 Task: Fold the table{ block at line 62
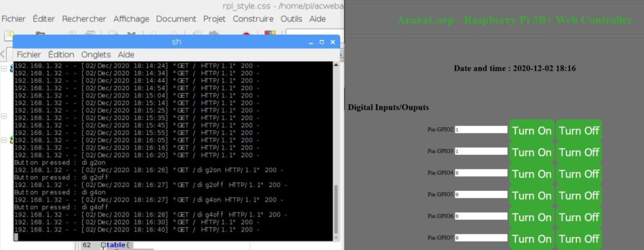(103, 245)
